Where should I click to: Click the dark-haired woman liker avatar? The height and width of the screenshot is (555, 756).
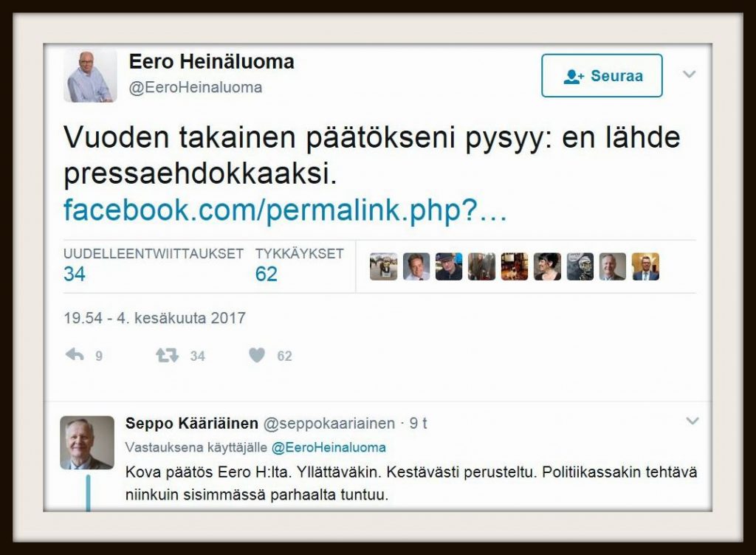[547, 266]
